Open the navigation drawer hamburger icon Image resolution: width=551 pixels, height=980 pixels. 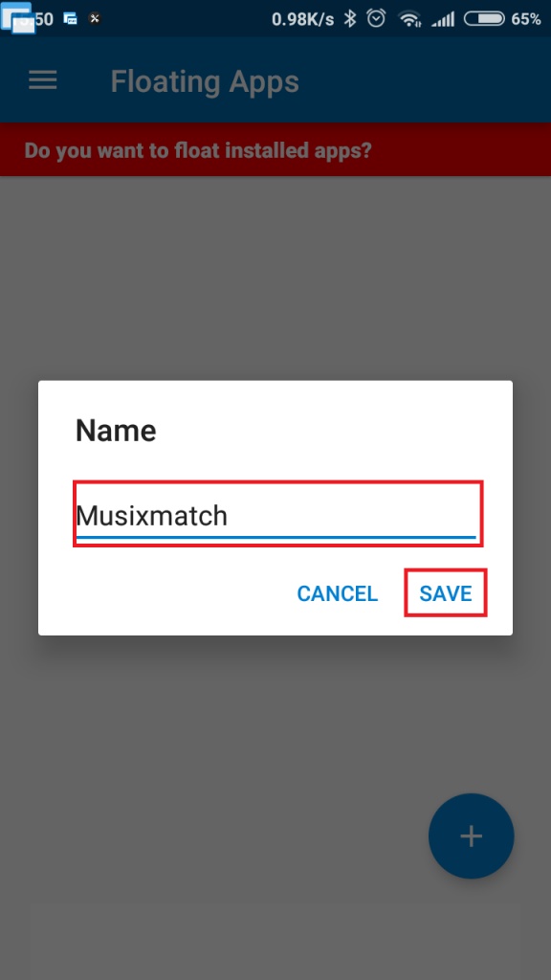pos(42,80)
